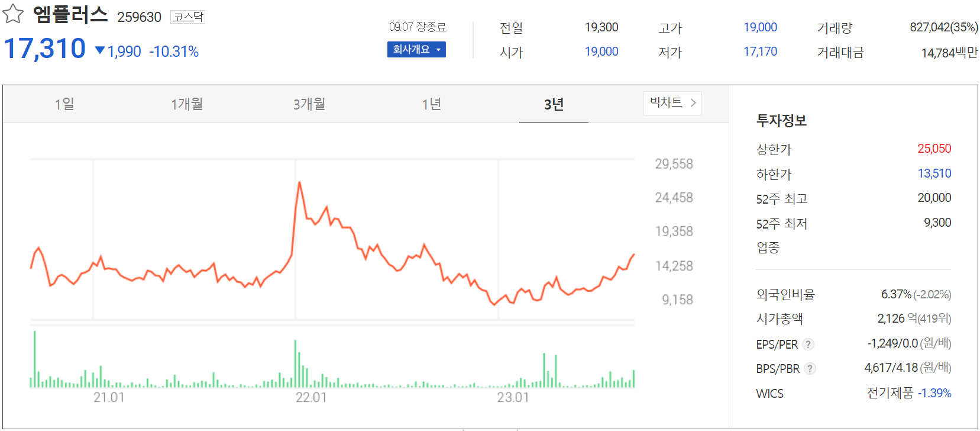
Task: Click the down arrow price change 1,990
Action: (x=118, y=52)
